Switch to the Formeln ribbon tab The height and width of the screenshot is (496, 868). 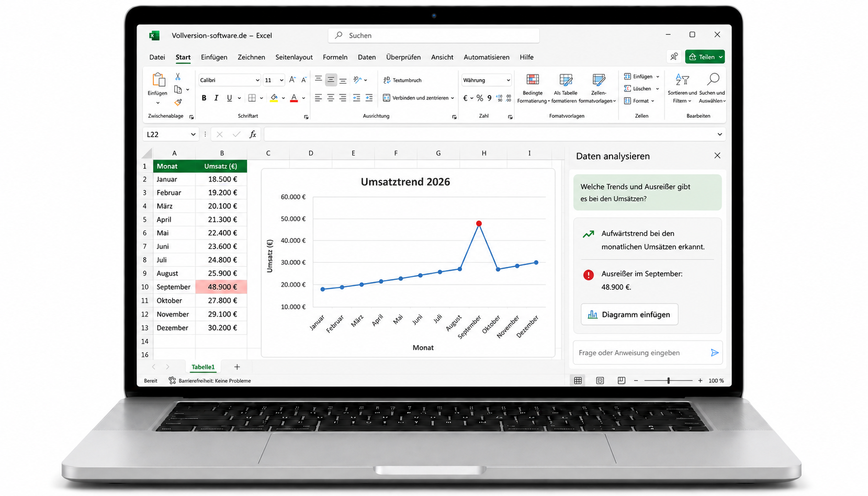[335, 57]
